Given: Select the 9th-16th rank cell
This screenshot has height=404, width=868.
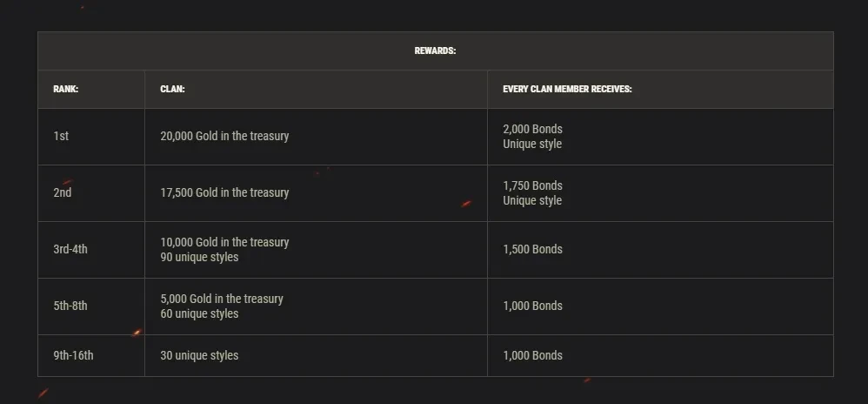Looking at the screenshot, I should [73, 355].
